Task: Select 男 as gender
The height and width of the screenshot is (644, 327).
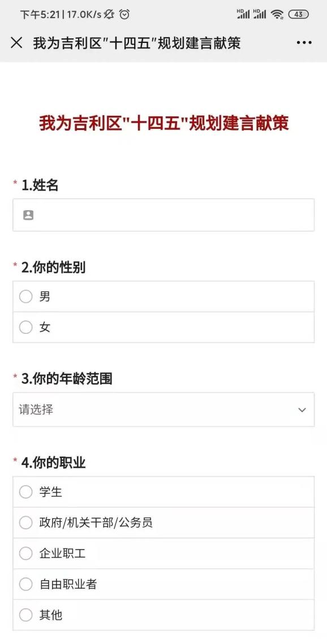Action: point(163,297)
